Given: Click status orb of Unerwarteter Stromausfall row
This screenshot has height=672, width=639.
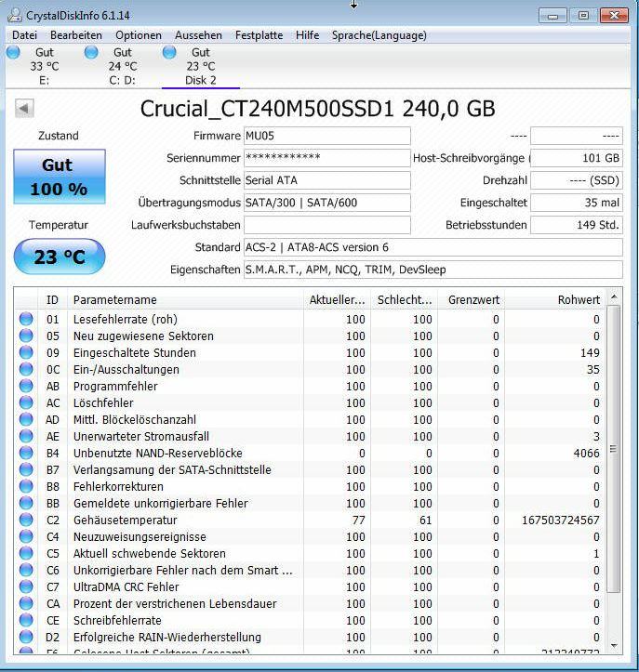Looking at the screenshot, I should pyautogui.click(x=26, y=436).
